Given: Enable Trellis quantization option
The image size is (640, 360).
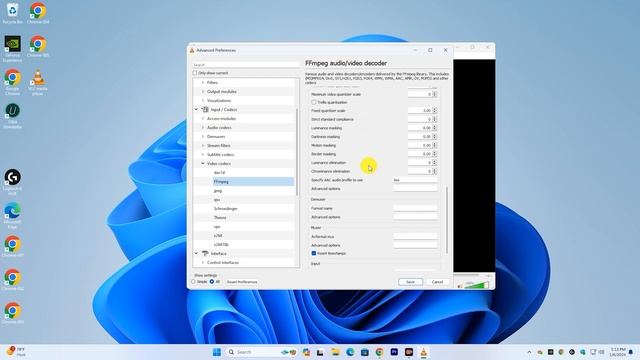Looking at the screenshot, I should 313,102.
